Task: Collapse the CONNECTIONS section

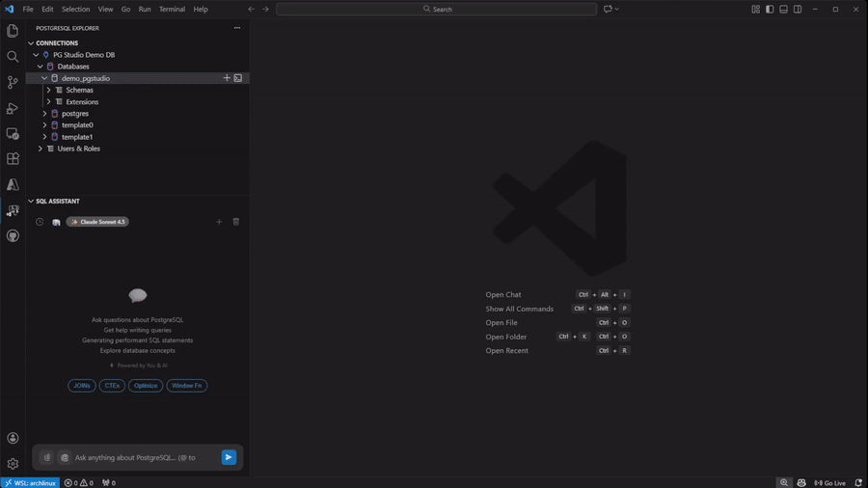Action: 31,43
